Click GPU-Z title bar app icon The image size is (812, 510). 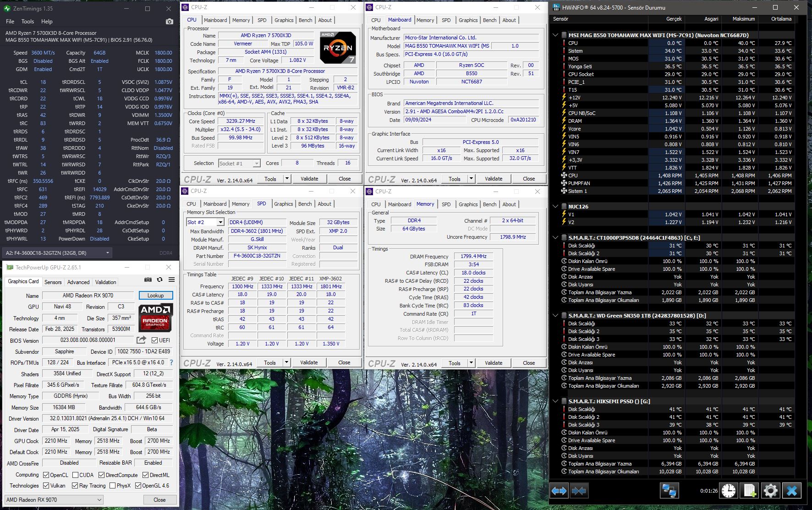(10, 267)
